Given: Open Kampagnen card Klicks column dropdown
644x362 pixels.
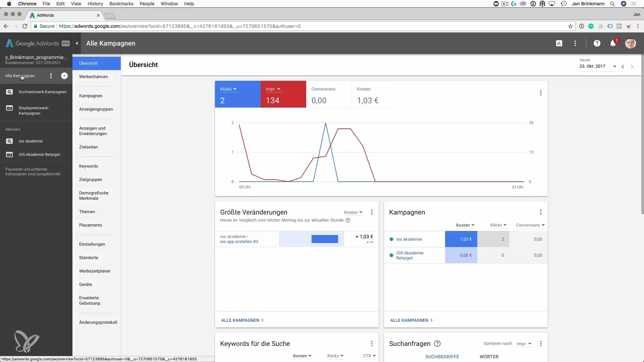Looking at the screenshot, I should pyautogui.click(x=498, y=225).
